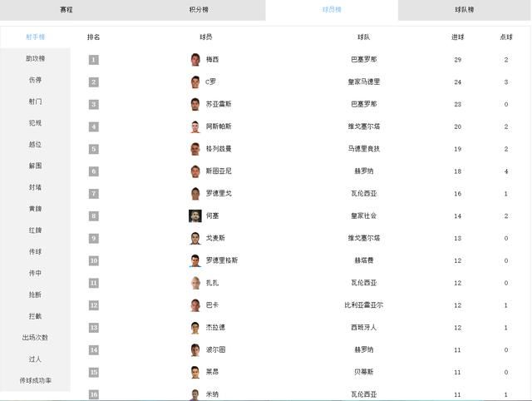Viewport: 532px width, 401px height.
Task: Click the rank 1 number badge
Action: tap(94, 60)
